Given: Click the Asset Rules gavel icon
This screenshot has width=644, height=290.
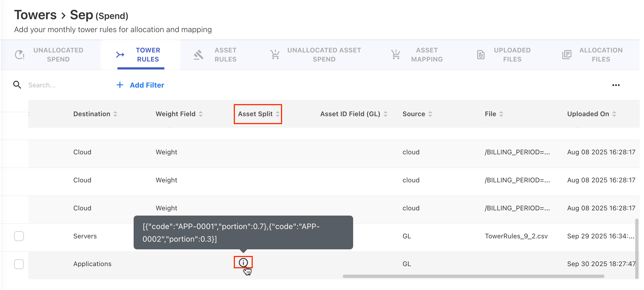Looking at the screenshot, I should click(198, 55).
